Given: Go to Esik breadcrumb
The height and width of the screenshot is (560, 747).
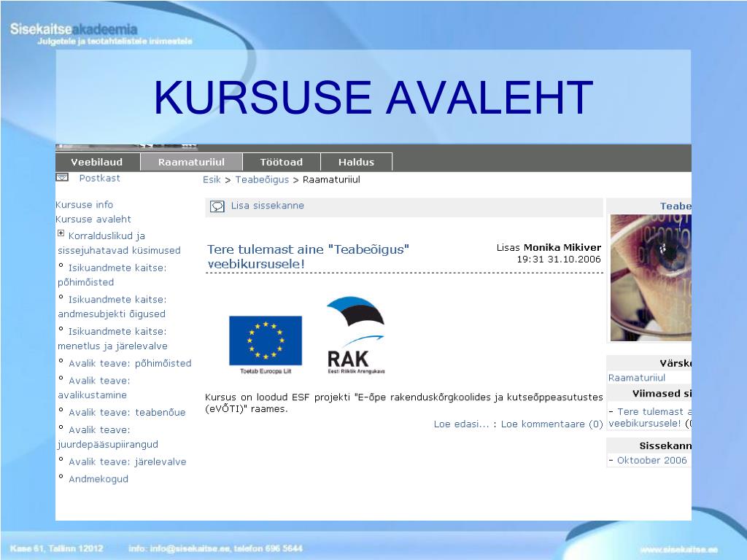Looking at the screenshot, I should coord(212,179).
